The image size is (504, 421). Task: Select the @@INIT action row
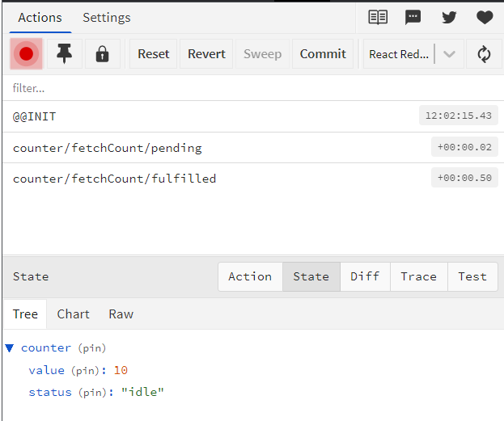253,116
